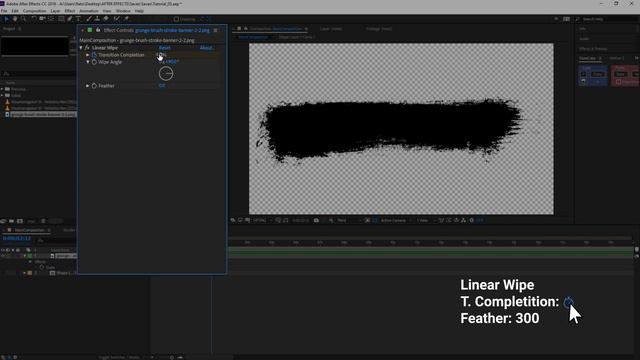Viewport: 640px width, 360px height.
Task: Open the Composition menu
Action: coord(35,11)
